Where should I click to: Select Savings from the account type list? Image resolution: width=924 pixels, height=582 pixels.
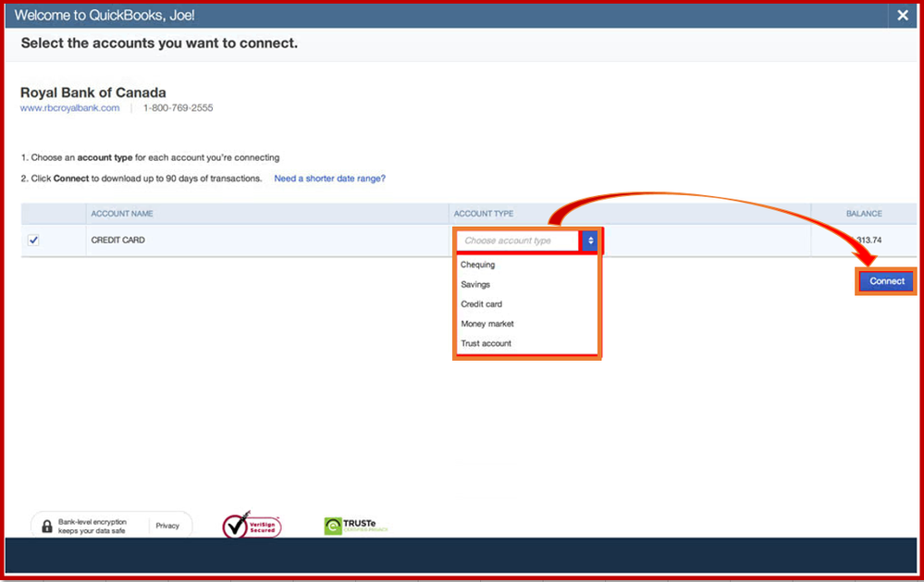tap(475, 284)
